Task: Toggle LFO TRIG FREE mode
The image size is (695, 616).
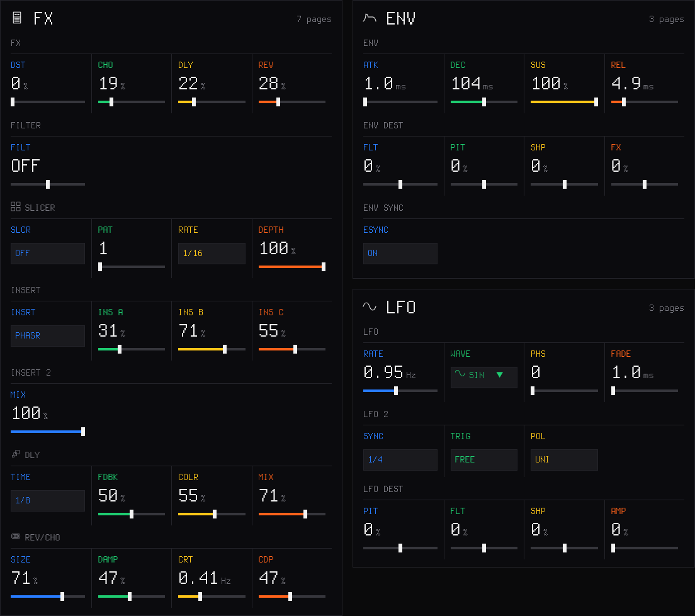Action: coord(483,459)
